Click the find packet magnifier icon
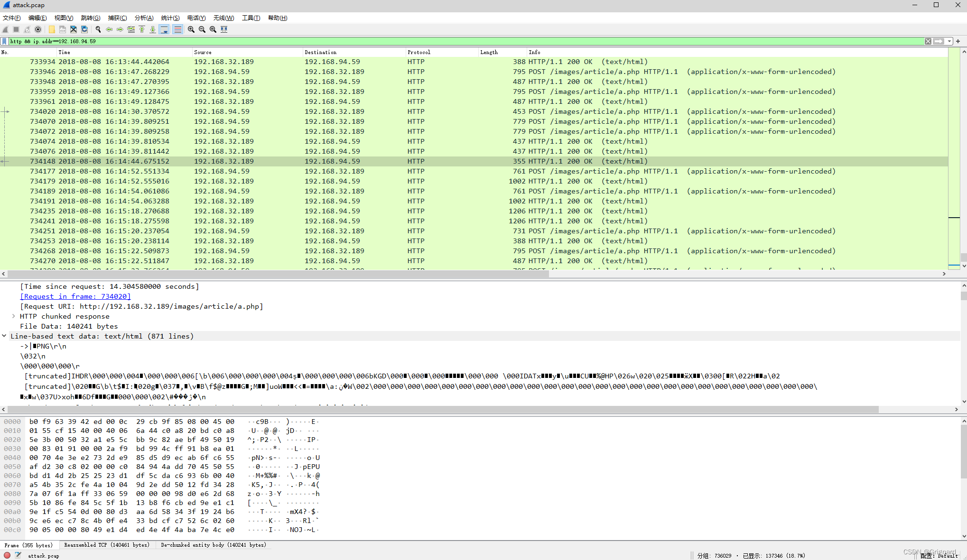 98,29
